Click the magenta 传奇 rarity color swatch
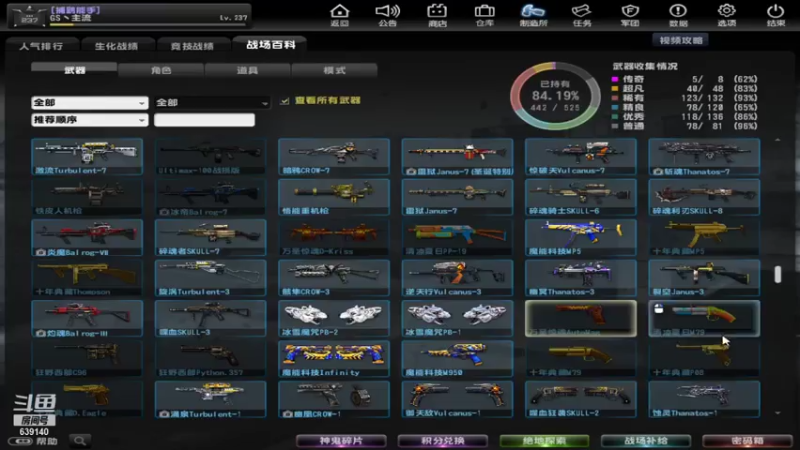The image size is (800, 450). (615, 79)
